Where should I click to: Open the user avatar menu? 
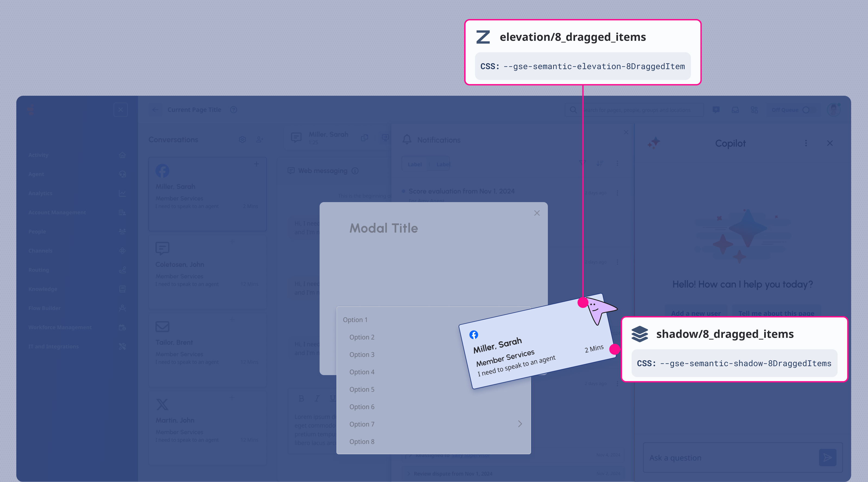834,110
